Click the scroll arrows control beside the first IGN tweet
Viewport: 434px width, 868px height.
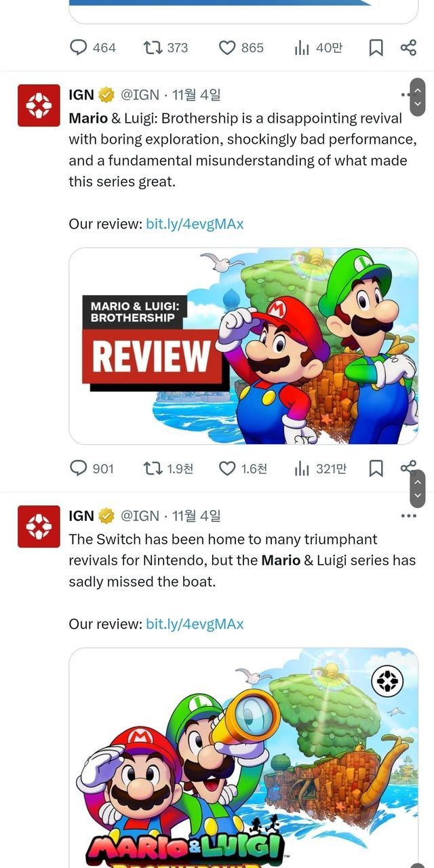point(418,97)
